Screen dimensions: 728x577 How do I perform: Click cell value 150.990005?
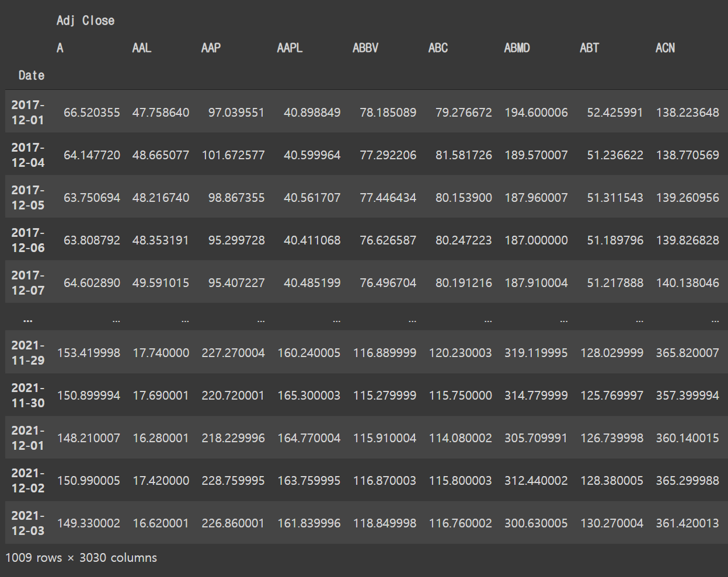[x=89, y=481]
